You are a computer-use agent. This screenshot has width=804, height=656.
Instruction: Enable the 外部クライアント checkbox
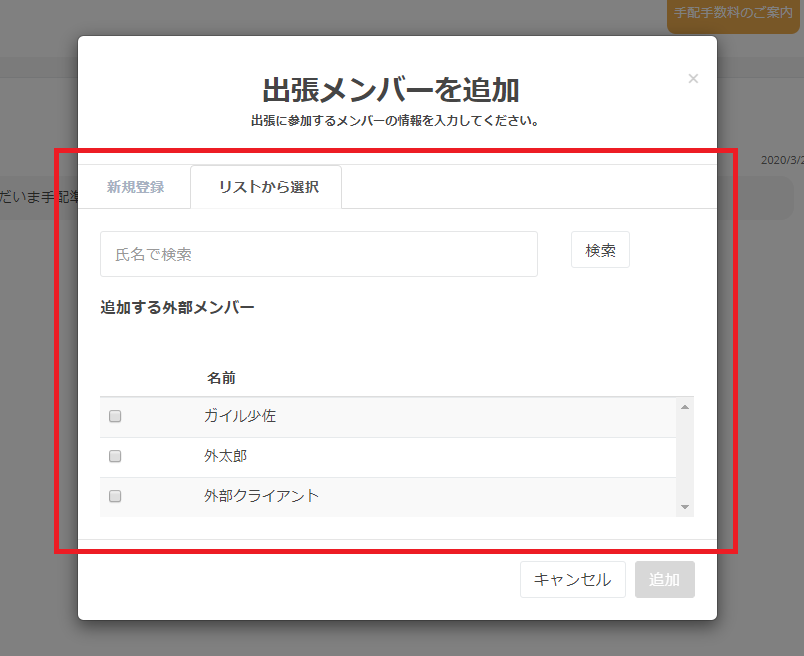(x=115, y=496)
